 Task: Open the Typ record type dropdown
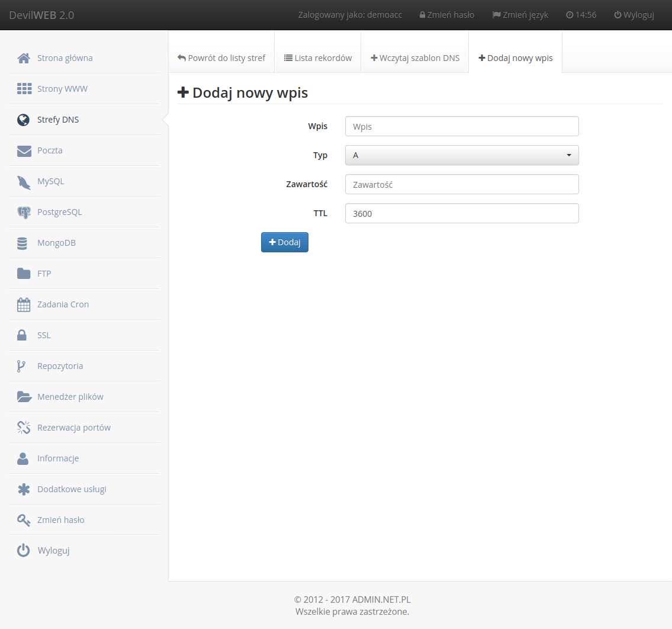461,155
